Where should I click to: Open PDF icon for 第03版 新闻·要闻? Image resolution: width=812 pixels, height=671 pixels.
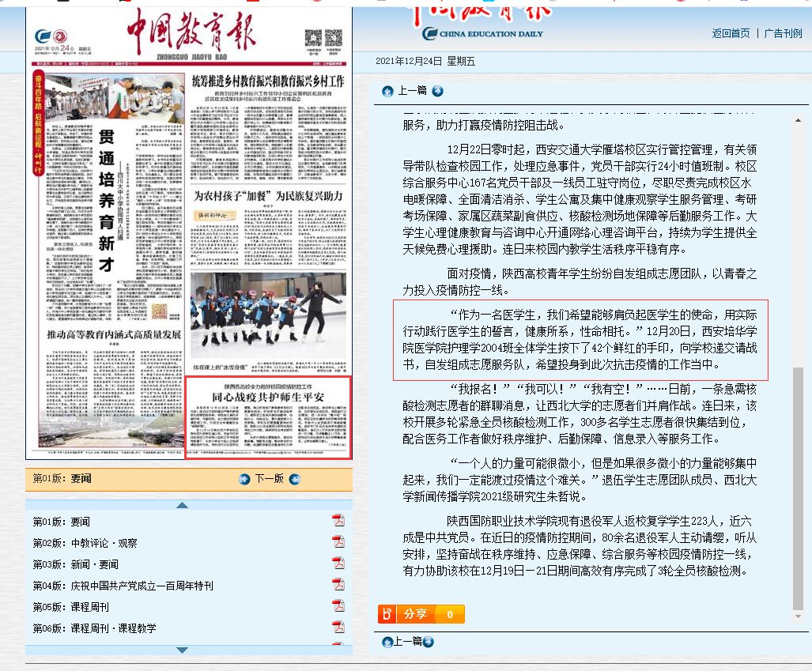click(338, 564)
